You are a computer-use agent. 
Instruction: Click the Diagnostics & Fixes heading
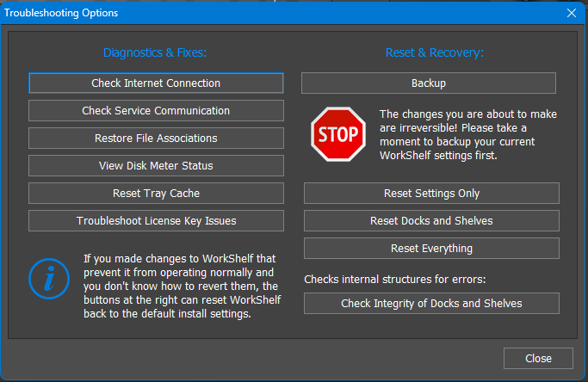pyautogui.click(x=155, y=53)
